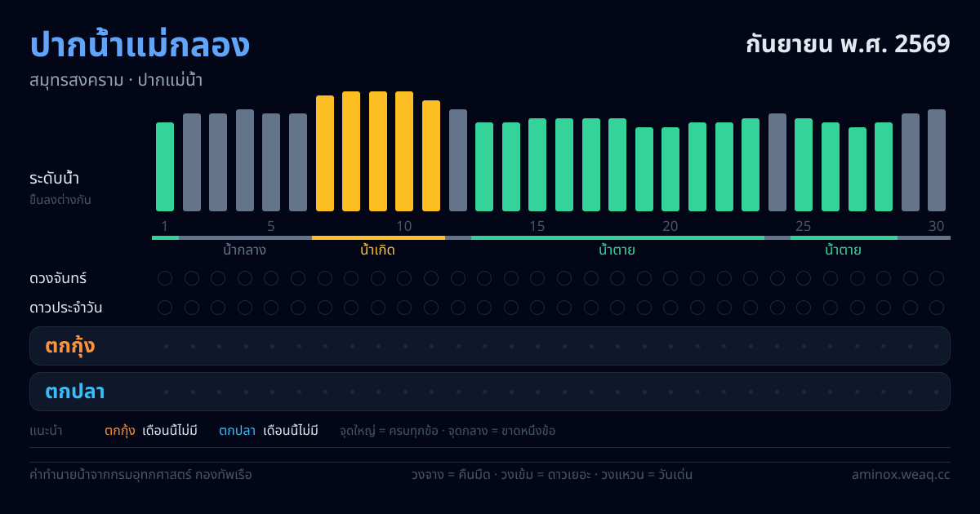Click the ปากน้ำแม่กลอง title heading
The image size is (980, 514).
(140, 45)
